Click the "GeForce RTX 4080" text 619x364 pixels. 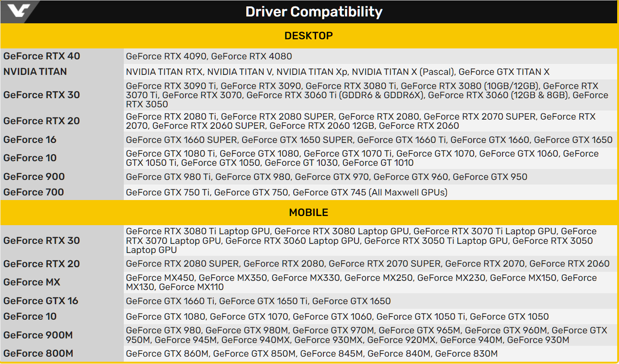tap(251, 56)
